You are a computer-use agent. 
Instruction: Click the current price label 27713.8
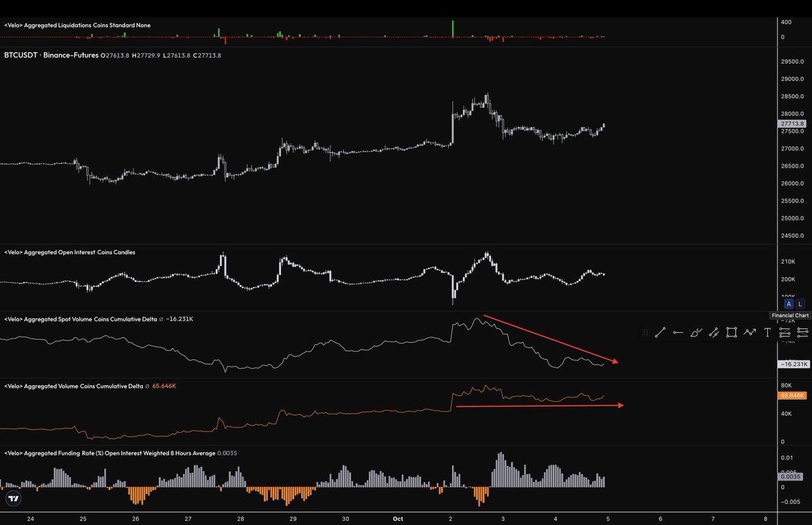click(x=791, y=124)
